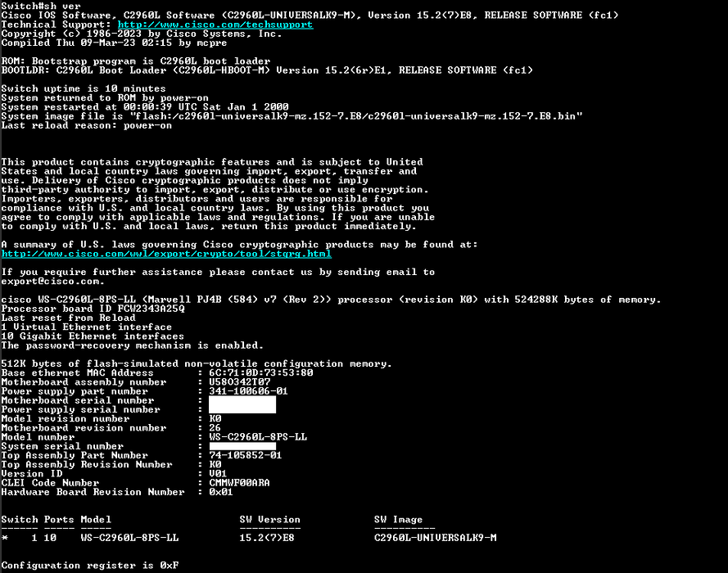
Task: Click 'Last reset from Reload'
Action: click(x=68, y=318)
